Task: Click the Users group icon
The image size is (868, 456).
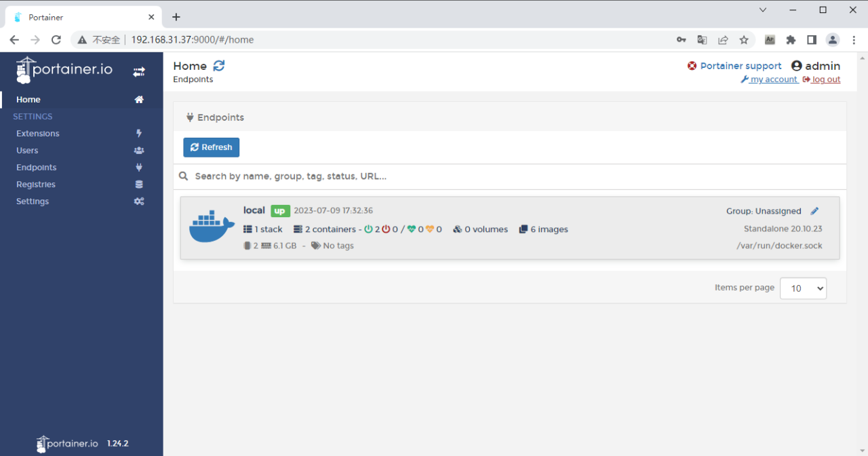Action: tap(139, 151)
